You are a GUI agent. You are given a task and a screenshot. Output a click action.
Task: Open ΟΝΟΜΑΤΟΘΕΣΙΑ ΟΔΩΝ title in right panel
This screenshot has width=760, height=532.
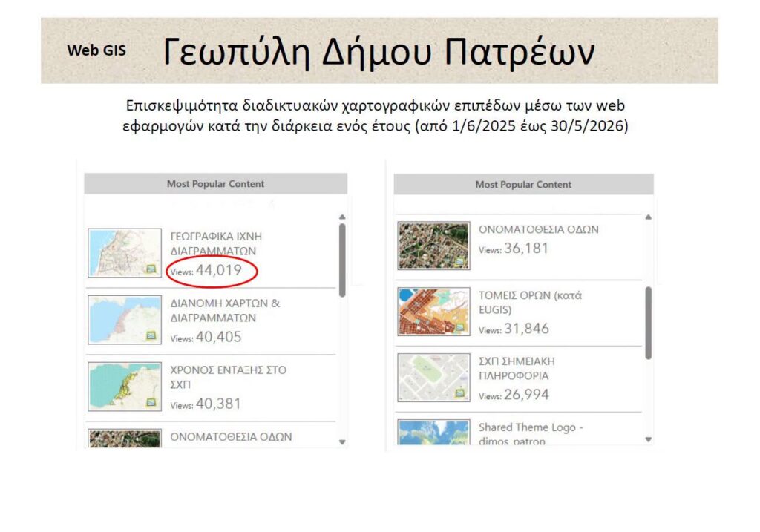539,229
